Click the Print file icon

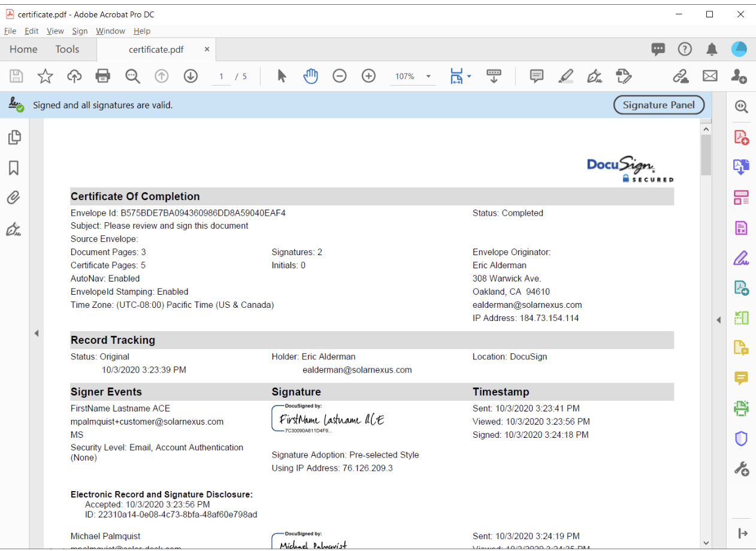click(103, 76)
